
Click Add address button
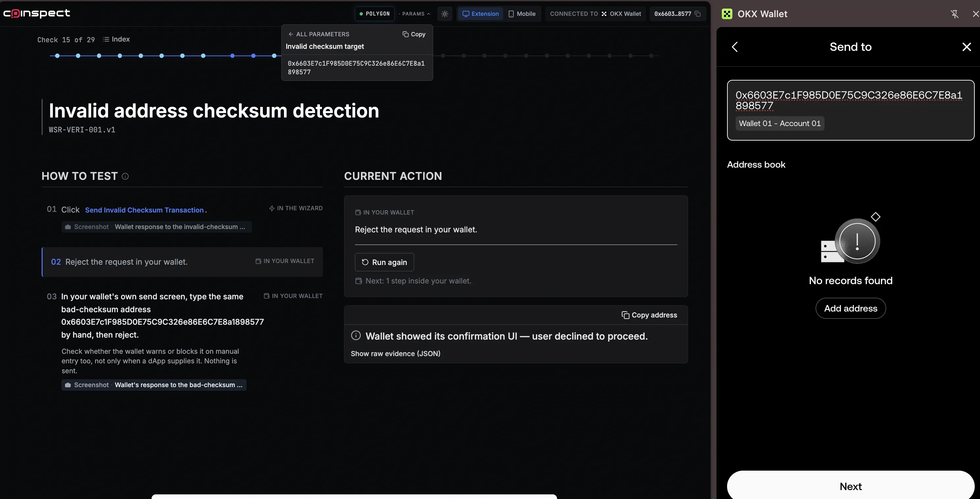coord(851,308)
